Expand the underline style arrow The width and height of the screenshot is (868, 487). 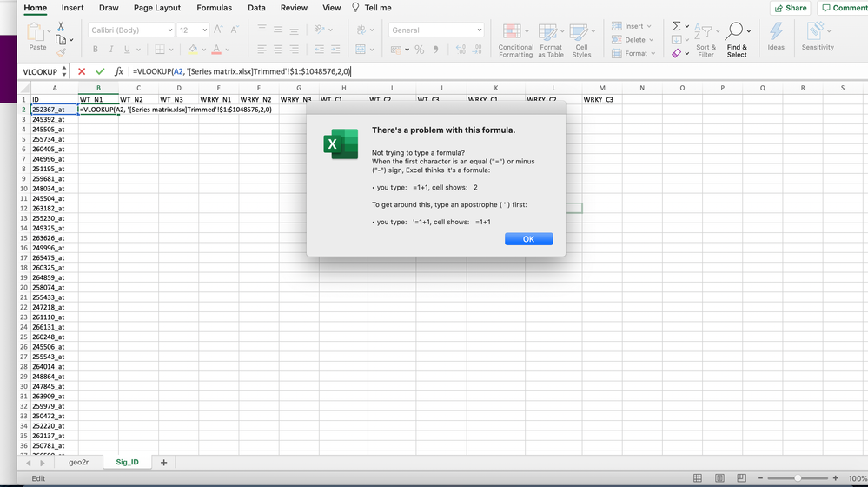click(138, 50)
